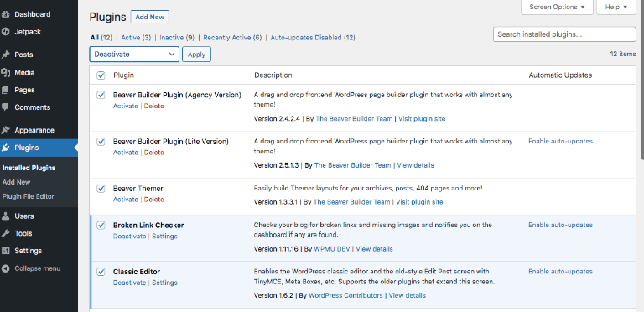Screen dimensions: 644x312
Task: Expand the Screen Options panel
Action: [557, 7]
